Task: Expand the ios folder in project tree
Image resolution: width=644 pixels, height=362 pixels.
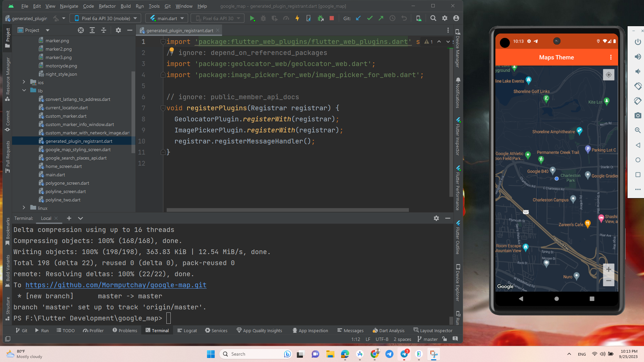Action: (24, 82)
